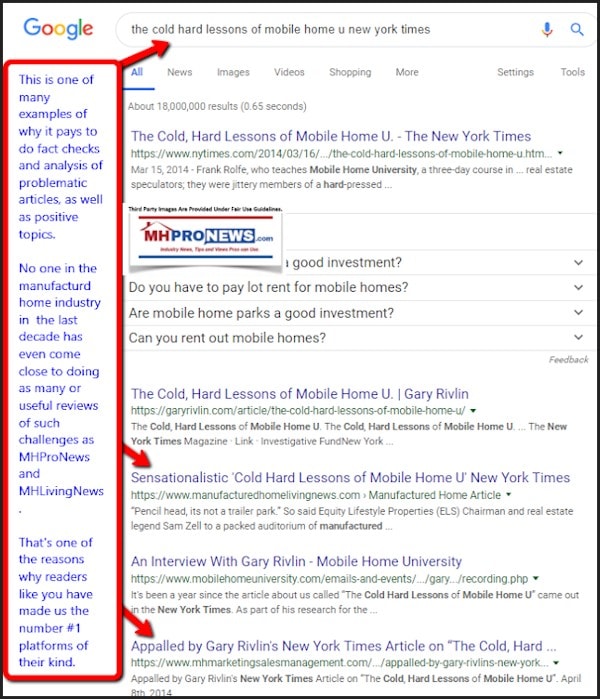This screenshot has height=699, width=600.
Task: Click the mobilehomeuniversity.com green URL text
Action: 329,579
